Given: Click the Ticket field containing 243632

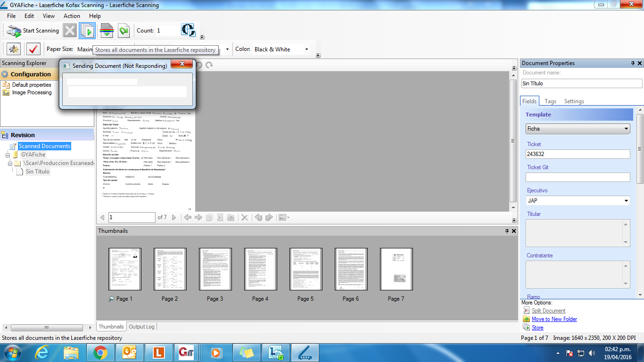Looking at the screenshot, I should click(578, 154).
